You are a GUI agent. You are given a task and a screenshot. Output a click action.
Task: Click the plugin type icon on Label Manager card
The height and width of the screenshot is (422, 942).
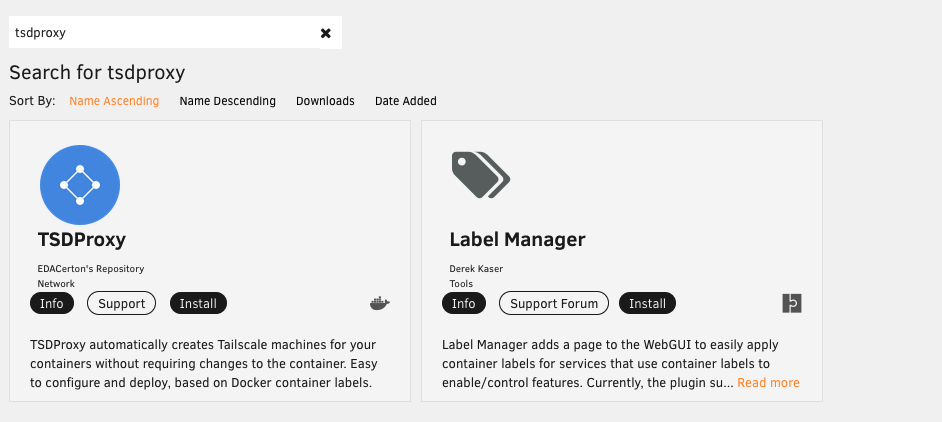[792, 304]
